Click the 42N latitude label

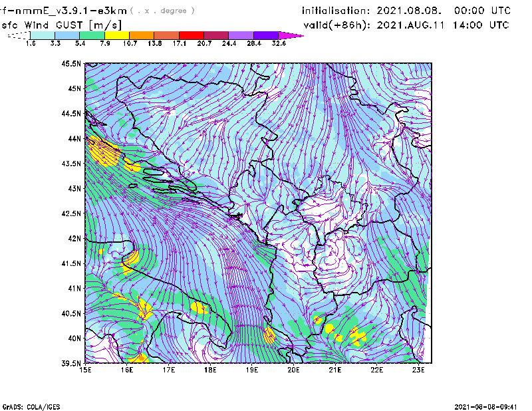pos(74,238)
